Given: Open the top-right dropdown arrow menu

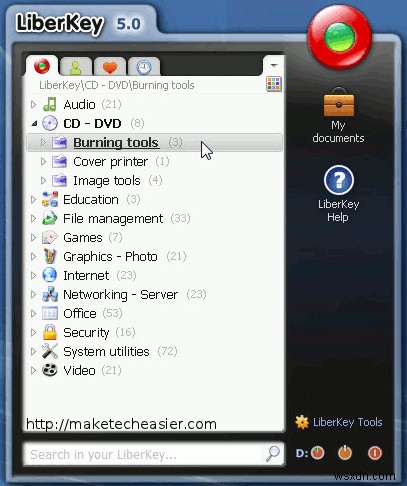Looking at the screenshot, I should pyautogui.click(x=274, y=65).
